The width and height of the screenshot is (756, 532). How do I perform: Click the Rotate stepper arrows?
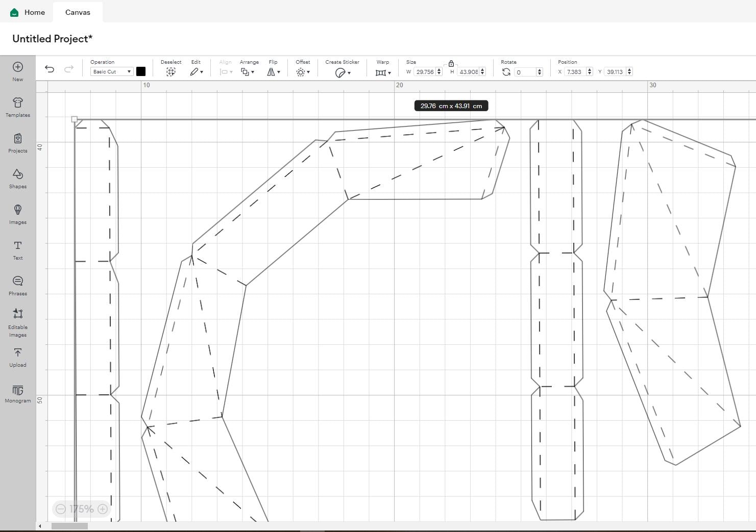click(540, 72)
